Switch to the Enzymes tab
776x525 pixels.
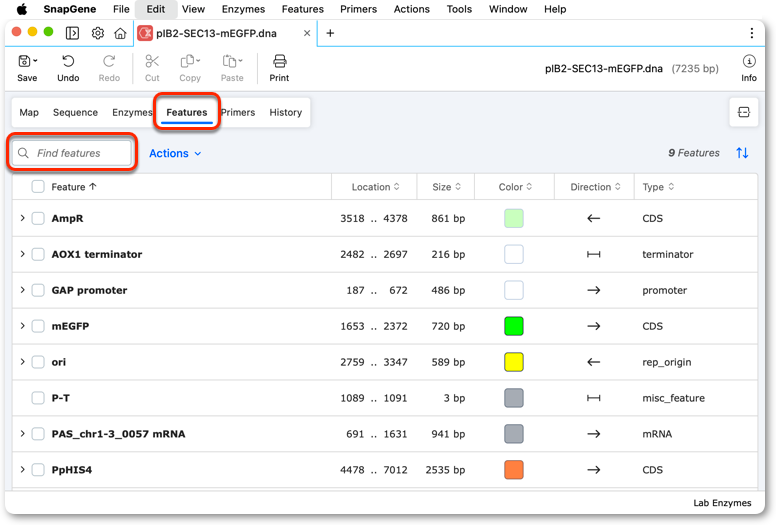click(x=132, y=112)
